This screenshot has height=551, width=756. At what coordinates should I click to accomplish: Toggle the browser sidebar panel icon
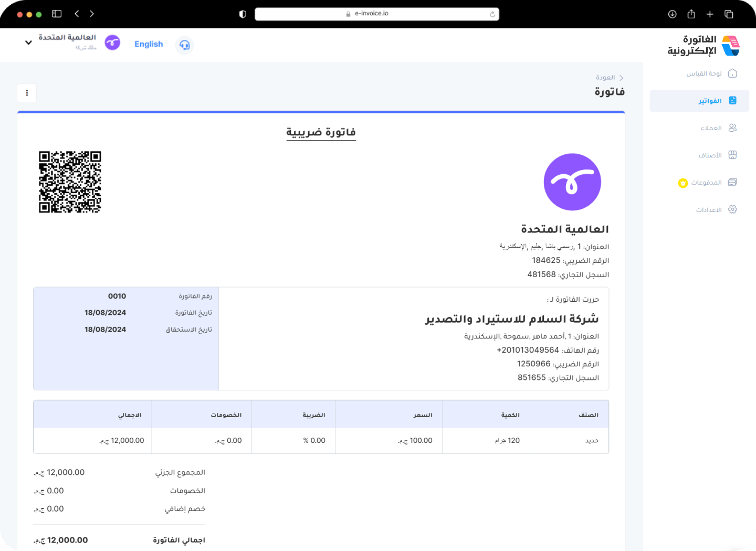pyautogui.click(x=56, y=14)
